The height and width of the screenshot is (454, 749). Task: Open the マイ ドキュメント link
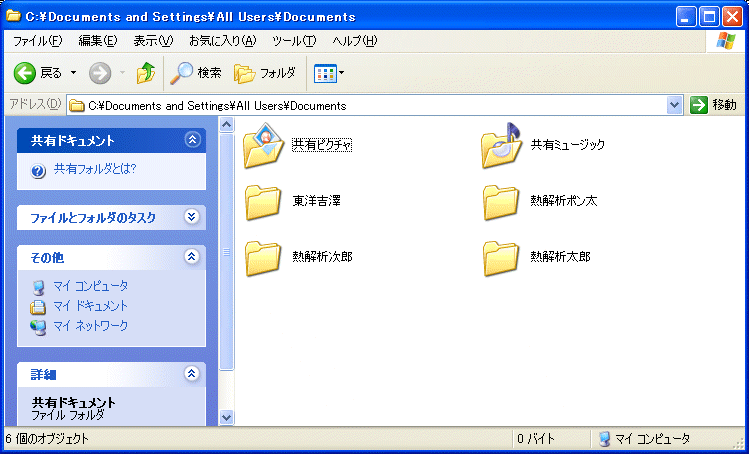point(90,306)
